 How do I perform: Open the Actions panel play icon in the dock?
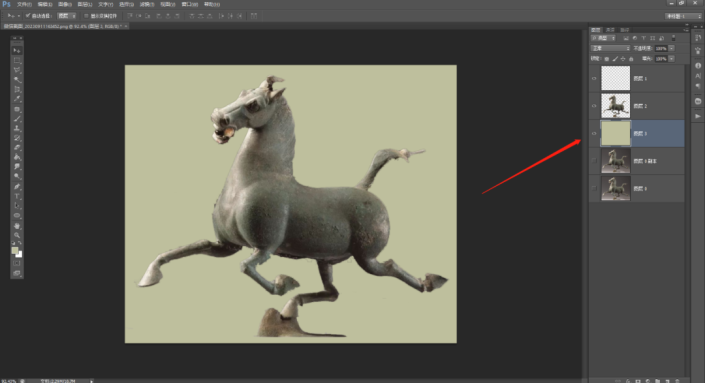tap(698, 116)
